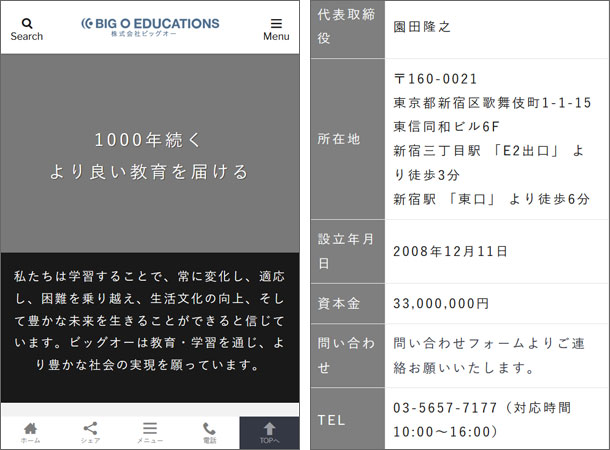
Task: Click the BIG O EDUCATIONS logo
Action: [150, 26]
